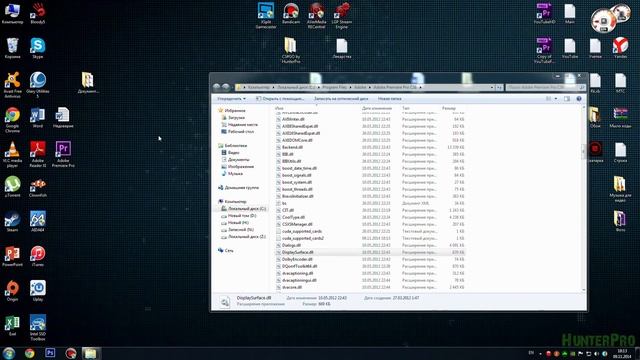640x360 pixels.
Task: Select Рабочий стол in the navigation pane
Action: 240,132
